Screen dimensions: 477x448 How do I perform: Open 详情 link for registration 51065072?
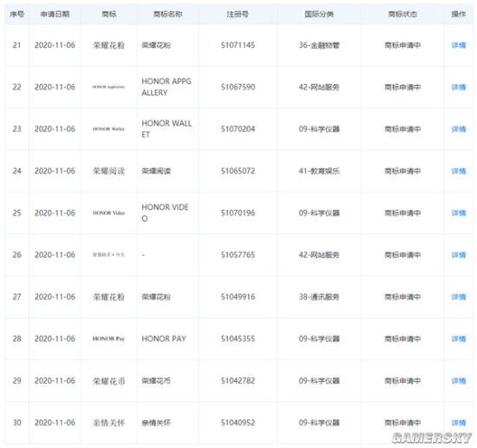pos(459,171)
